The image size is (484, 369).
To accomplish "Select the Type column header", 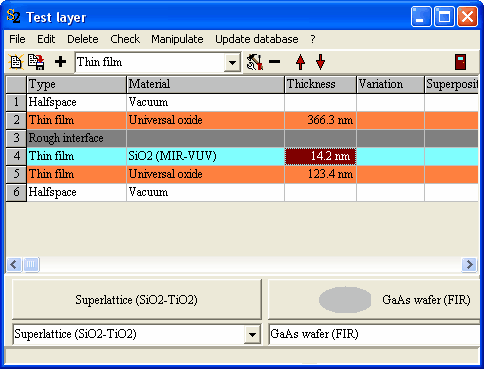I will click(x=77, y=84).
